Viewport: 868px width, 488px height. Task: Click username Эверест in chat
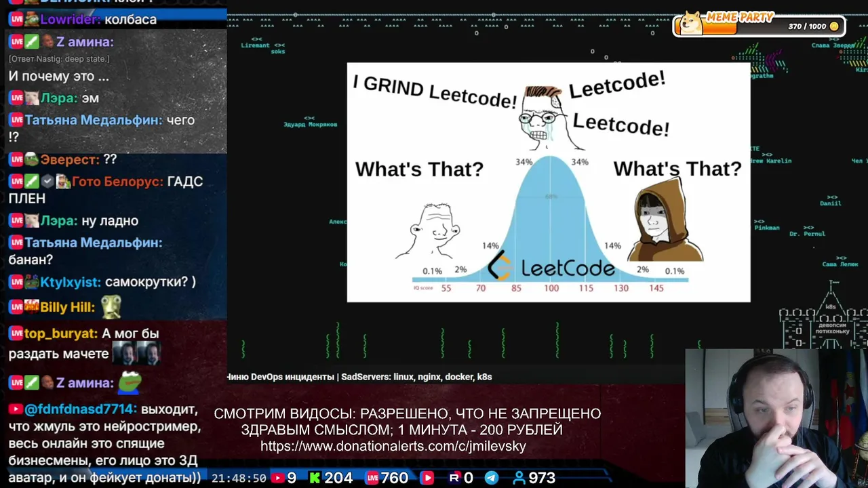[x=71, y=160]
